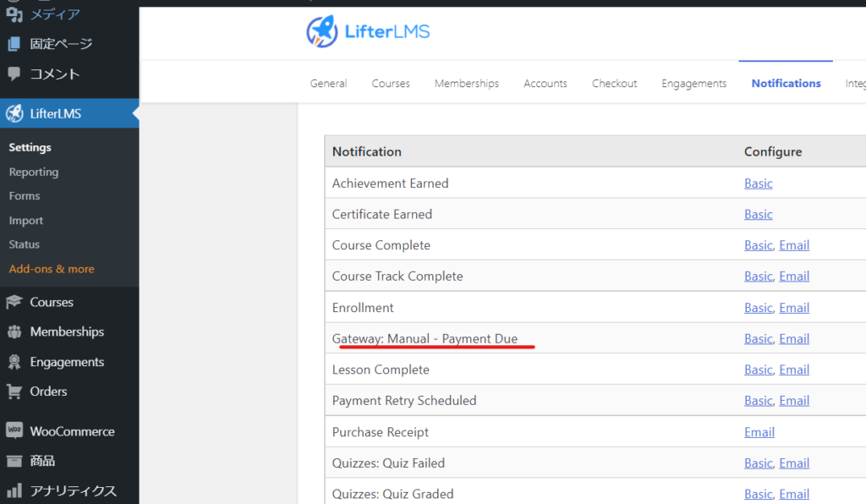The height and width of the screenshot is (504, 866).
Task: Open Basic config for Gateway Manual Payment Due
Action: coord(759,338)
